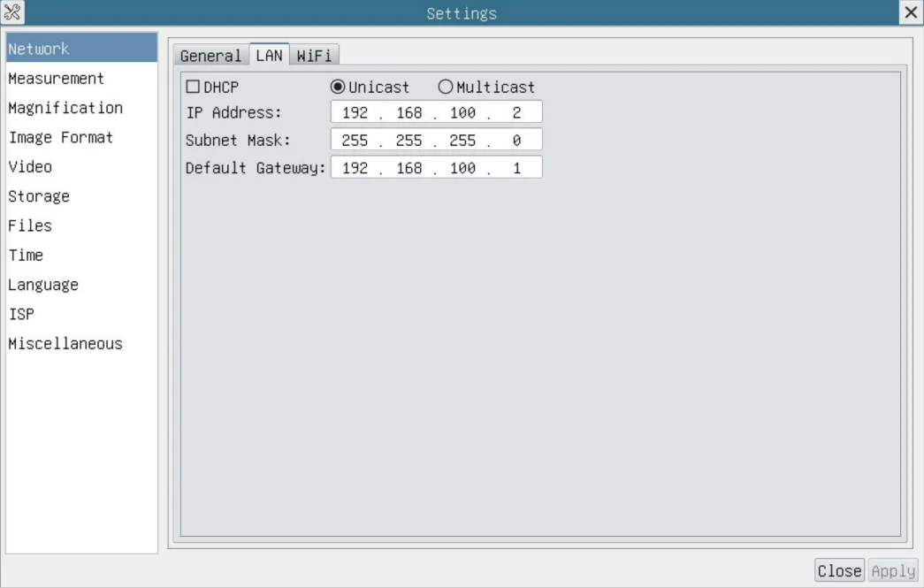Open the Network settings category
Screen dimensions: 924x588
pos(82,49)
